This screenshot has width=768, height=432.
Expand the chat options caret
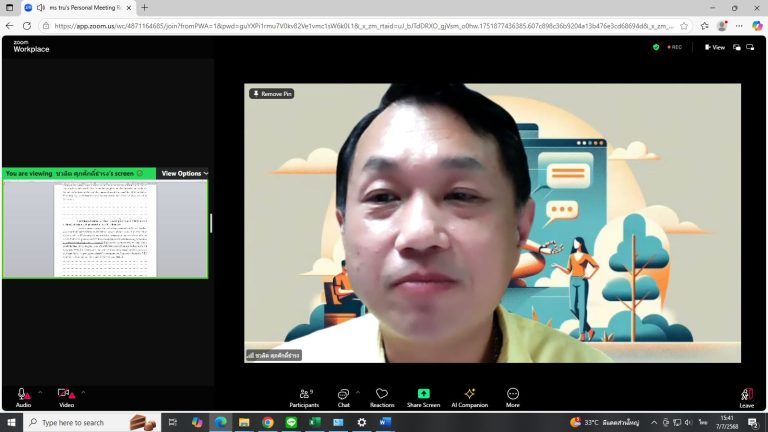358,392
